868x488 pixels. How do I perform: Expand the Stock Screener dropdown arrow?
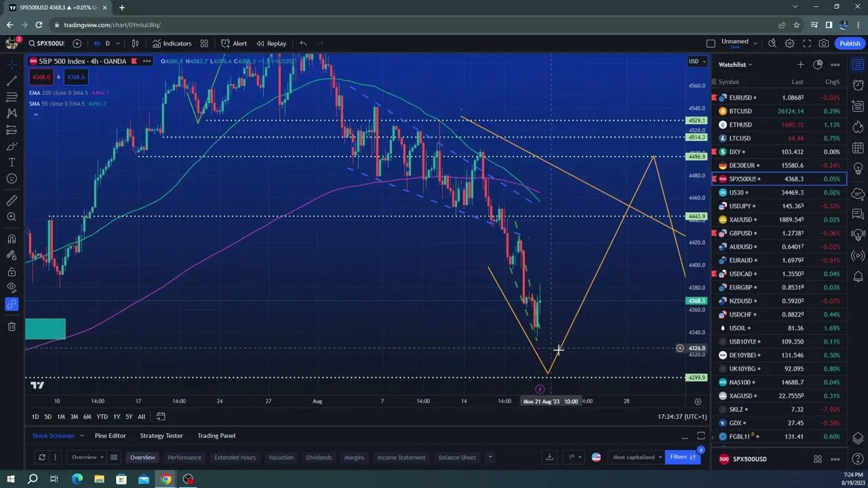[x=81, y=436]
